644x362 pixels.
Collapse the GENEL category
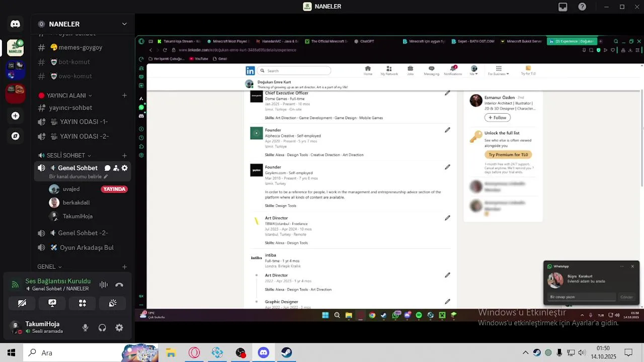click(x=49, y=266)
